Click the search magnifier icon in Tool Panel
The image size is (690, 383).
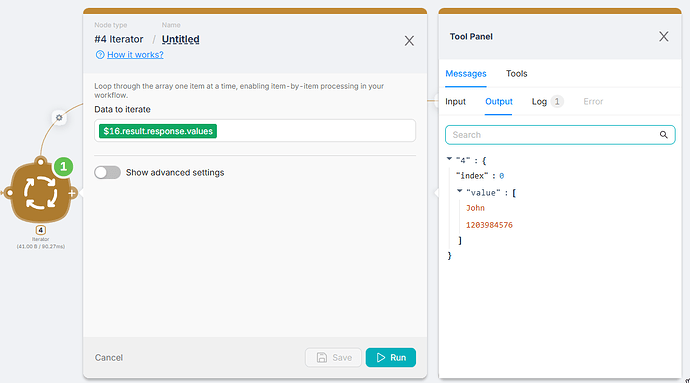tap(664, 135)
